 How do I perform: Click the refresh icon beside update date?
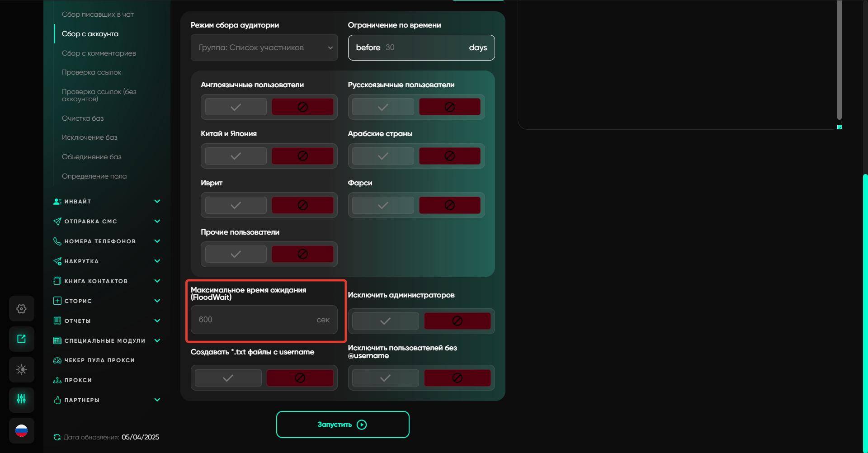click(57, 437)
